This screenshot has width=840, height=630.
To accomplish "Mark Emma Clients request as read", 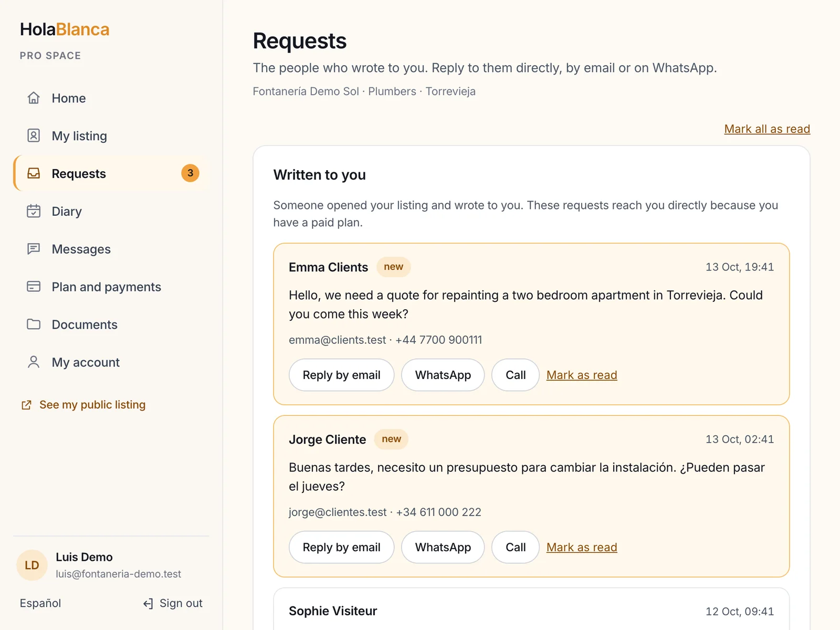I will coord(582,375).
